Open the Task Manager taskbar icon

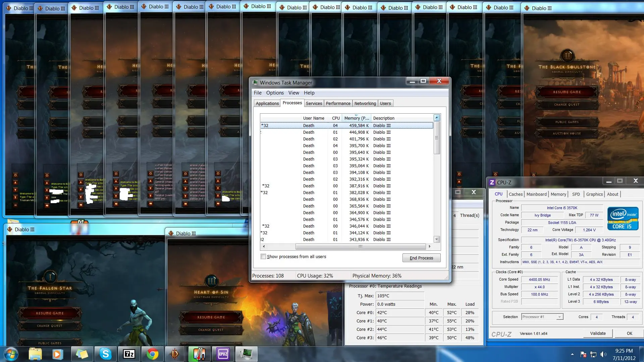click(246, 354)
